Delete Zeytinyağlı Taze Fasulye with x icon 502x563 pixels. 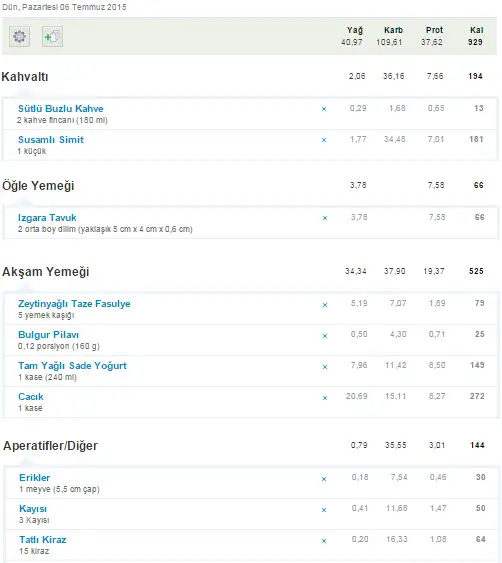coord(325,305)
